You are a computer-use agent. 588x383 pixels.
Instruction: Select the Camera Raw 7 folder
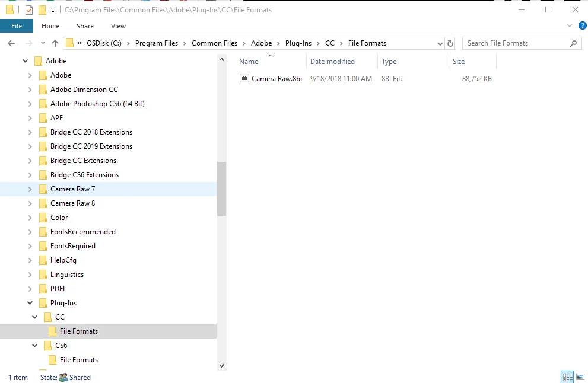pos(73,189)
